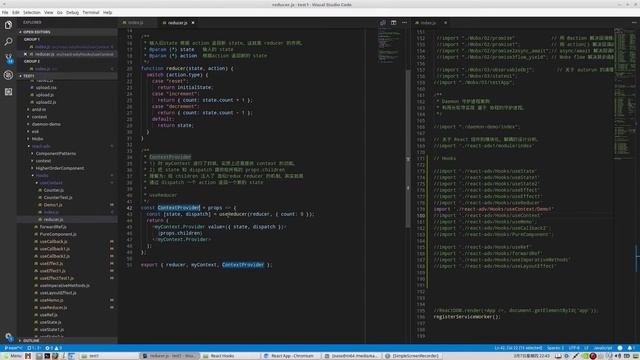This screenshot has height=360, width=640.
Task: Open the Search view in activity bar
Action: tap(8, 42)
